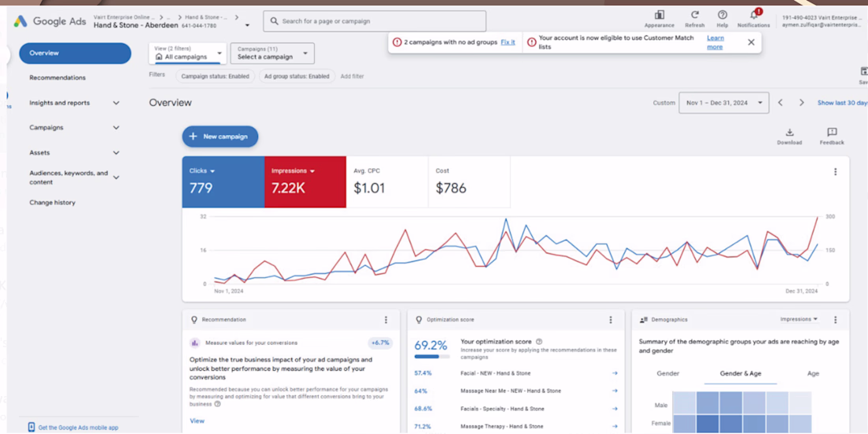This screenshot has height=434, width=868.
Task: Click the Google Ads logo
Action: coord(21,21)
